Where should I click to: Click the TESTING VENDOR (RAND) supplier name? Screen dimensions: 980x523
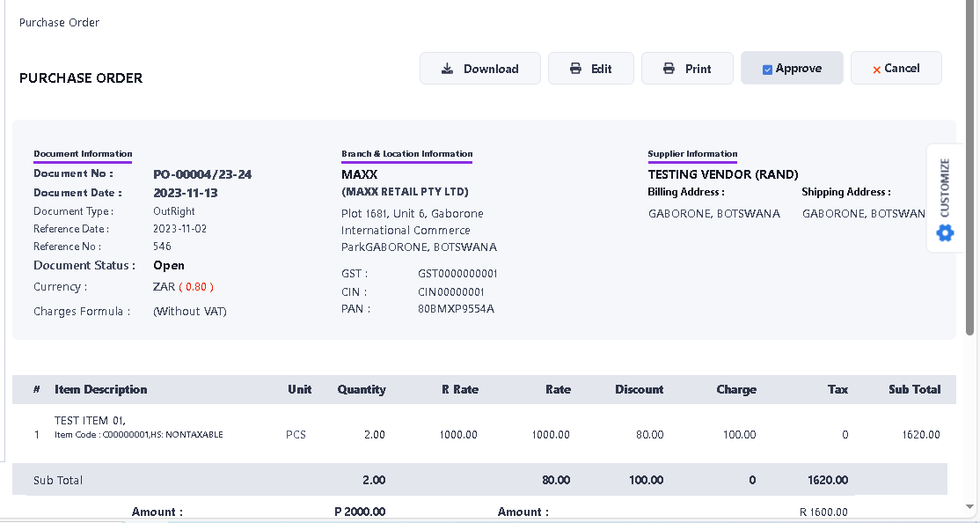(x=723, y=174)
